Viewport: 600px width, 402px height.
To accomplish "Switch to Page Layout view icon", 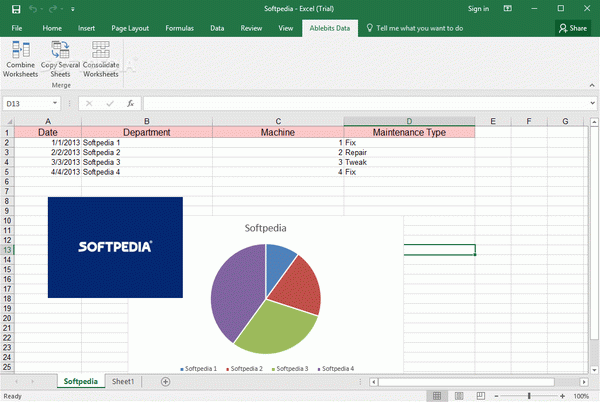I will tap(459, 396).
